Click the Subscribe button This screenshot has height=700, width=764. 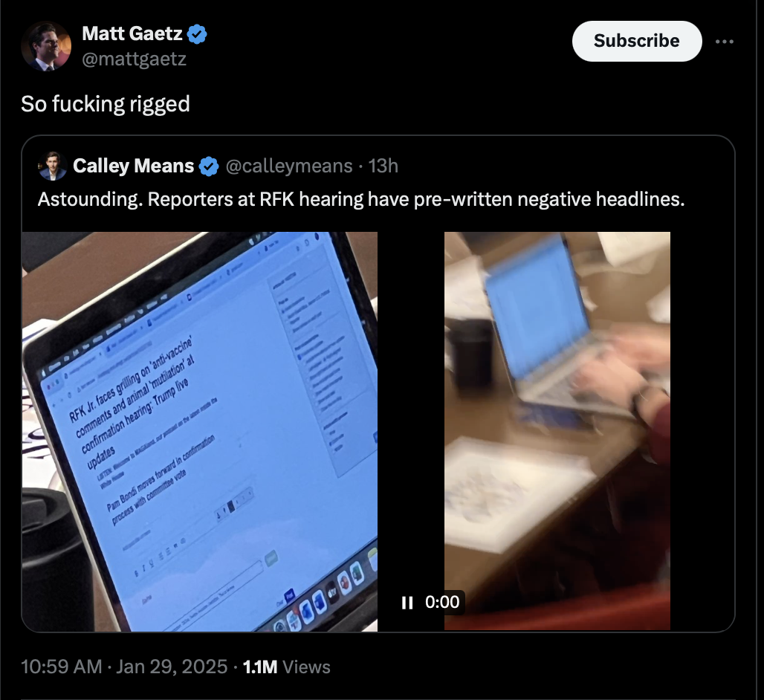637,41
